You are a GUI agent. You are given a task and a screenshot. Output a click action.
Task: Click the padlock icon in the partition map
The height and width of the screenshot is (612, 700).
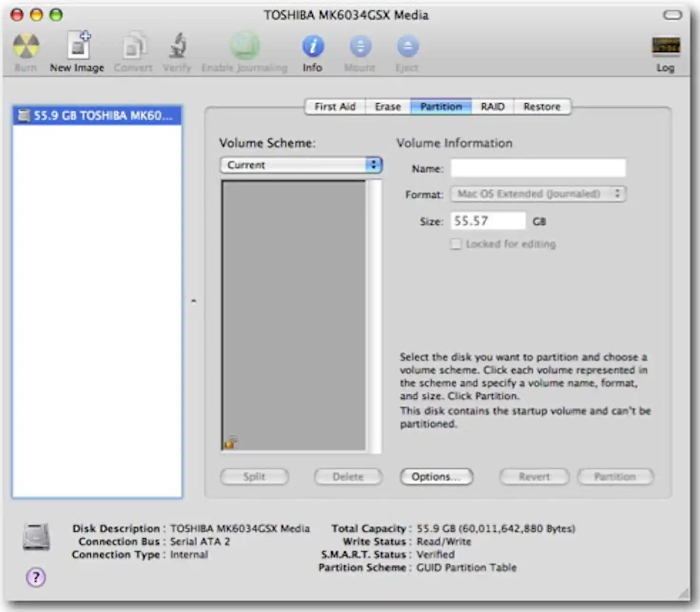coord(230,441)
